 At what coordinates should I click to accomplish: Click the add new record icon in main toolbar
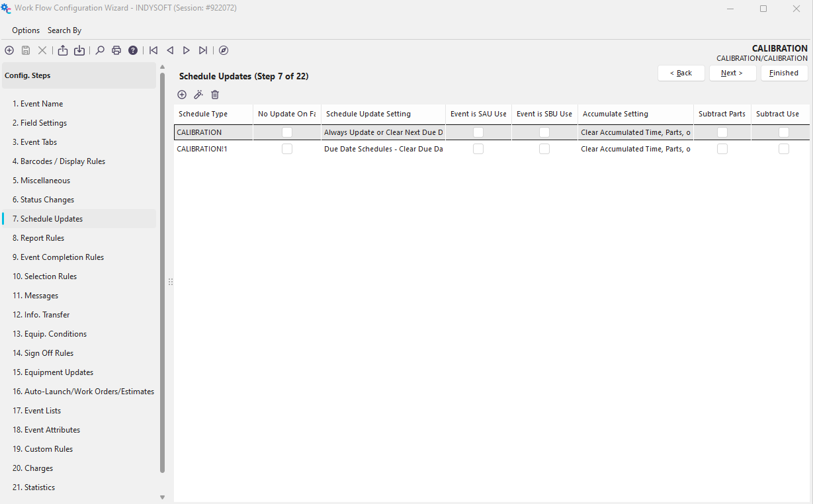click(x=9, y=50)
